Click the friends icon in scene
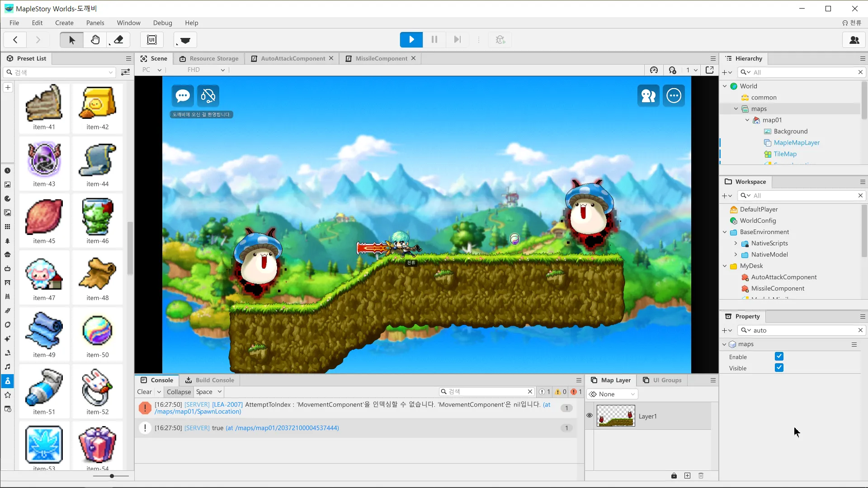The width and height of the screenshot is (868, 488). point(648,96)
